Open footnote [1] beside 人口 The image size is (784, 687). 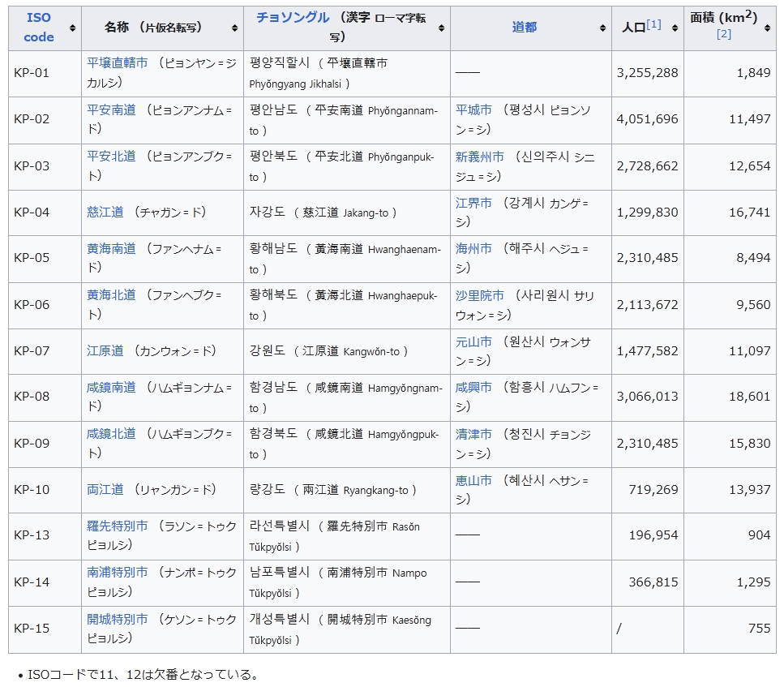(x=653, y=24)
